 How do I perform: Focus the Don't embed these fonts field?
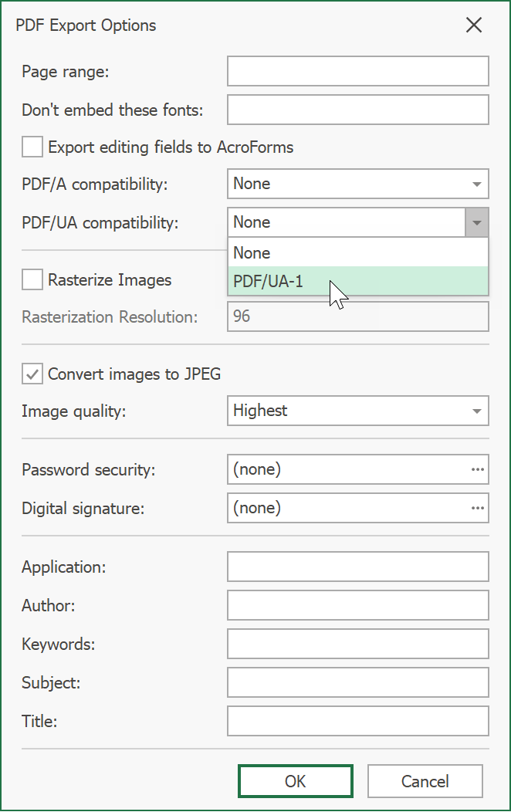357,109
